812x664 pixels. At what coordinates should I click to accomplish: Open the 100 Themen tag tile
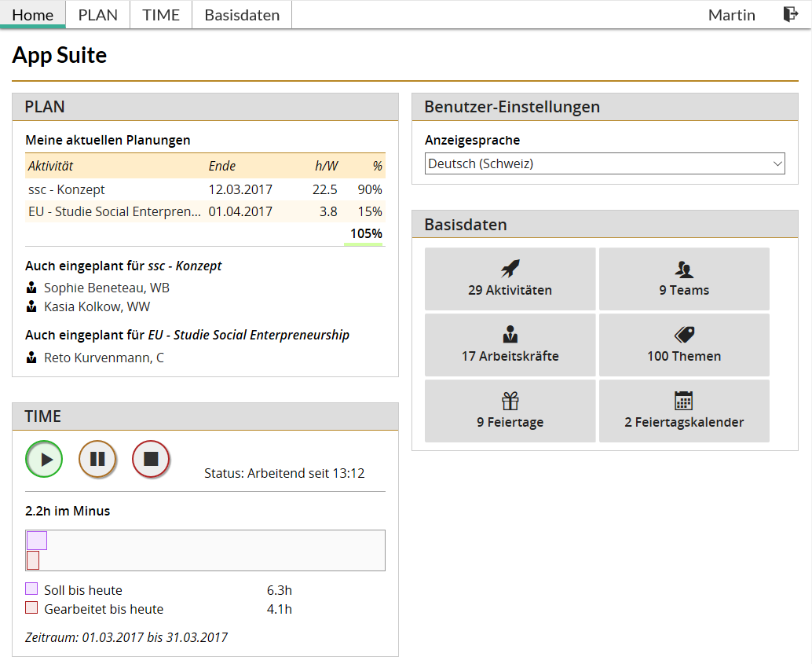(684, 345)
